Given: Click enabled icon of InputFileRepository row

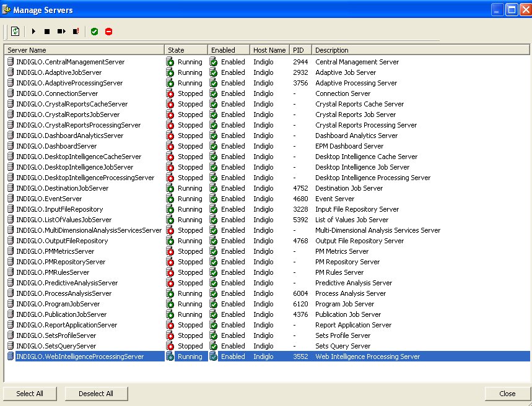Looking at the screenshot, I should [x=214, y=209].
